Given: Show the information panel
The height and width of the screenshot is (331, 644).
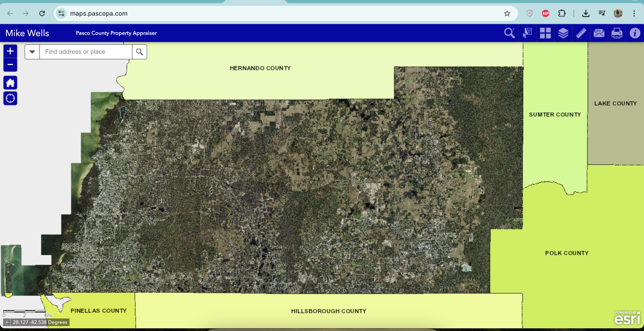Looking at the screenshot, I should [635, 33].
